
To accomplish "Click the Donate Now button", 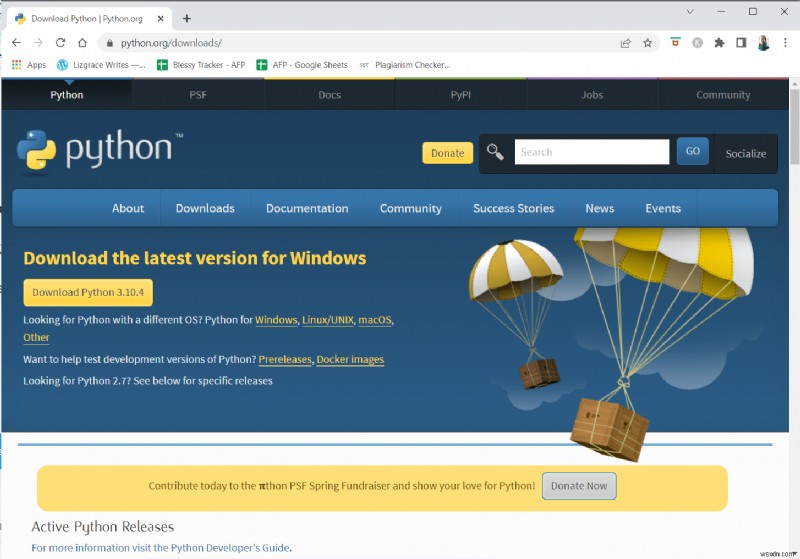I will point(579,486).
